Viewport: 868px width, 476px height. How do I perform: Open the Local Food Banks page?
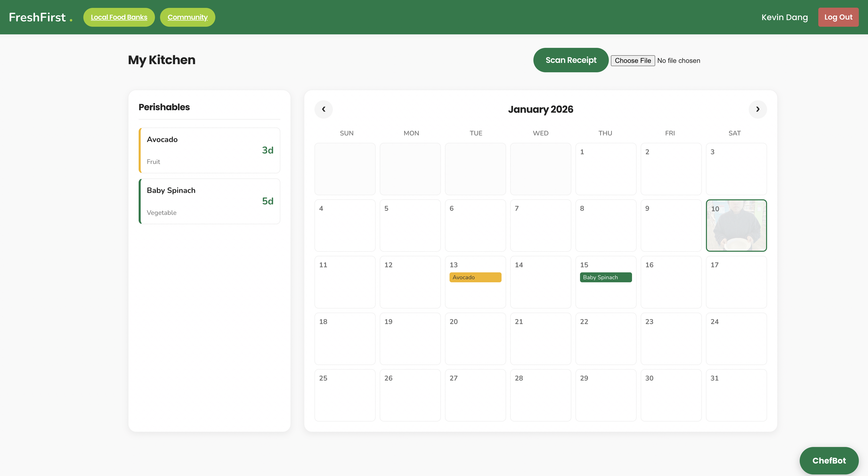[119, 17]
